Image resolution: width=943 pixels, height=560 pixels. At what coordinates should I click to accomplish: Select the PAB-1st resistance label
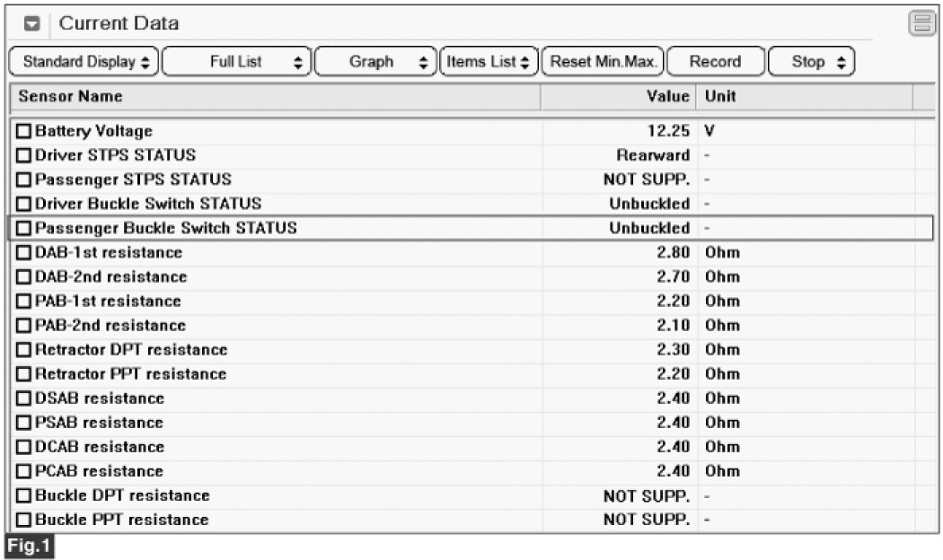tap(108, 301)
